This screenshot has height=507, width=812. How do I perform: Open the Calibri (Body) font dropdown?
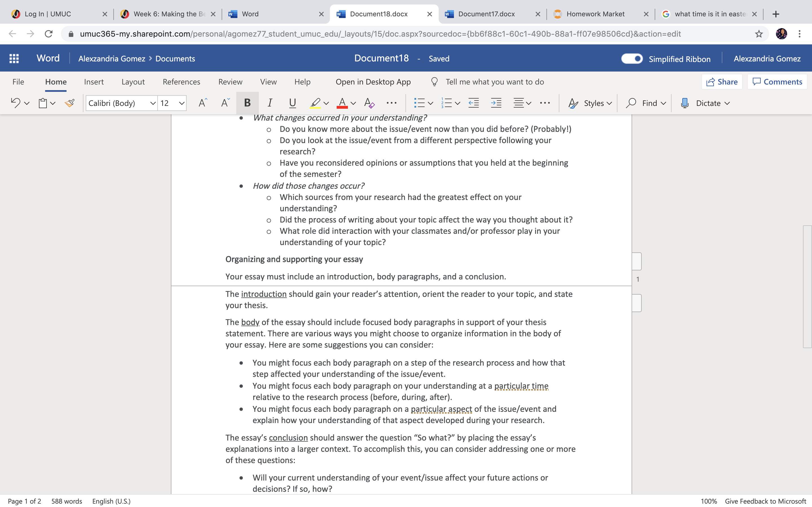click(121, 103)
